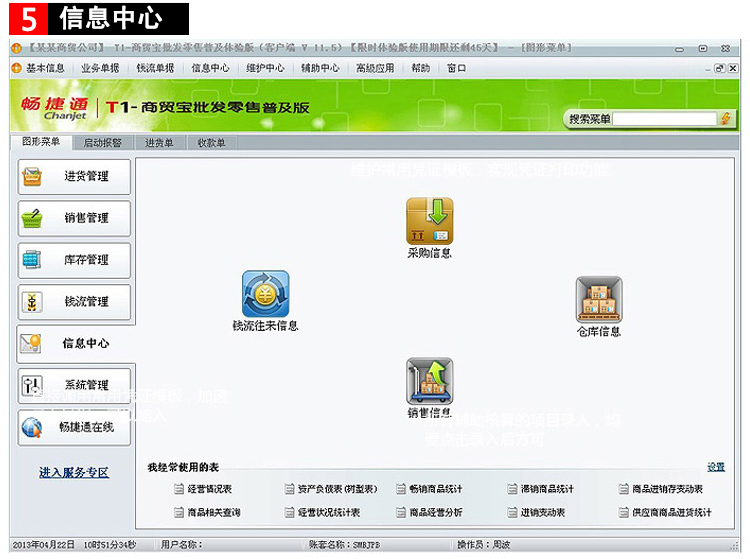Click the date 2013年04月22日 in status bar
750x559 pixels.
coord(44,545)
